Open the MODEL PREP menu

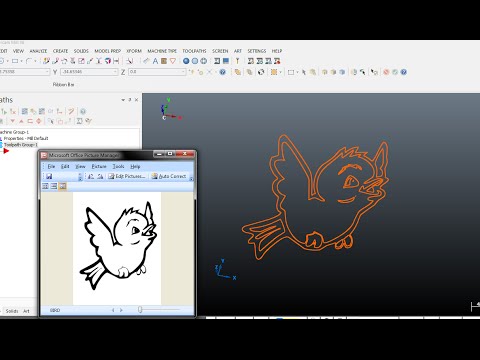tap(107, 51)
